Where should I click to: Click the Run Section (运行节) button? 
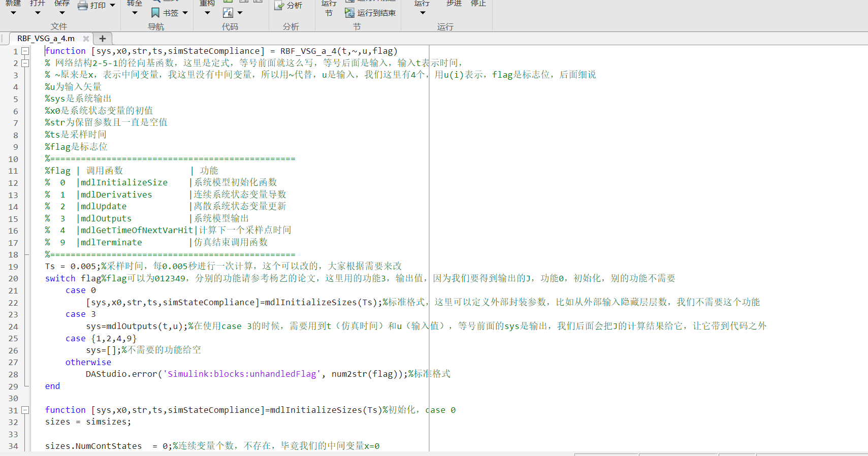[x=329, y=8]
